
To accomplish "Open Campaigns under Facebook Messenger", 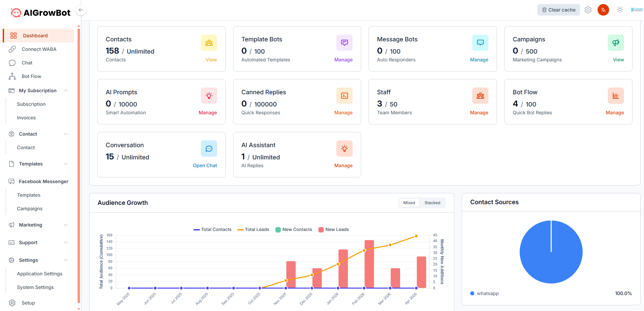I will tap(29, 209).
